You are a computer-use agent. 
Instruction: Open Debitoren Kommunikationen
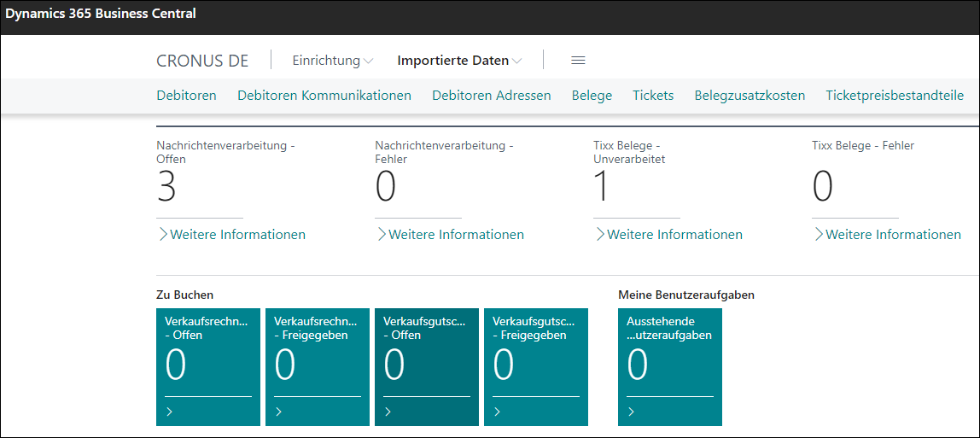tap(324, 96)
